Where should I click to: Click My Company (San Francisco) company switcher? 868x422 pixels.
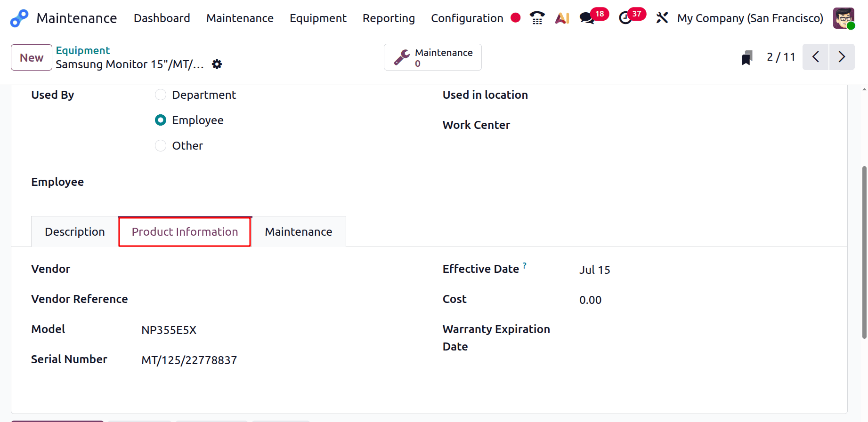pos(750,18)
